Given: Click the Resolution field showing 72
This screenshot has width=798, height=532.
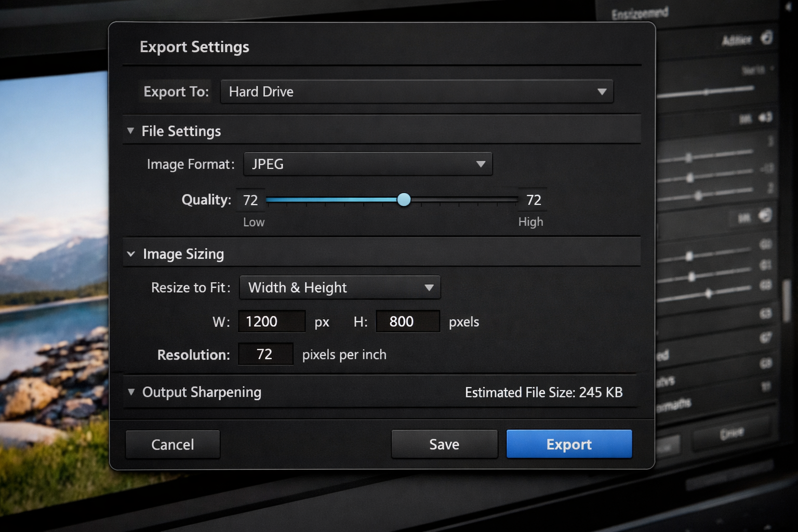Looking at the screenshot, I should 265,354.
